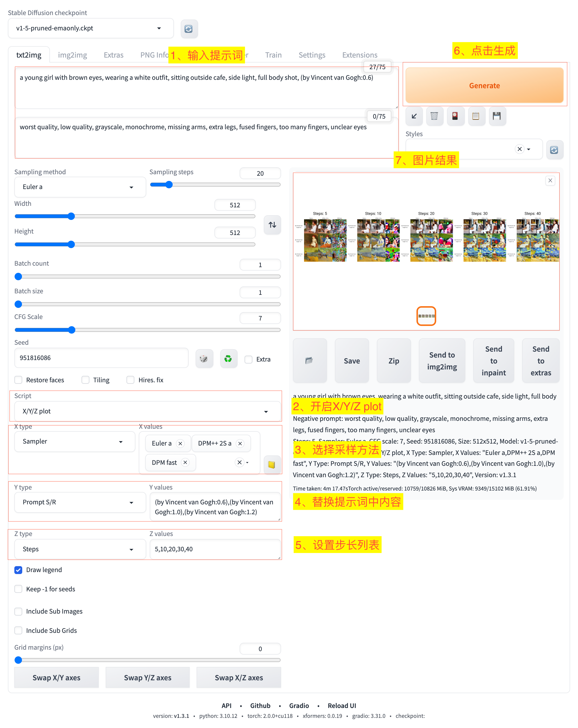
Task: Expand the Script X/Y/Z plot dropdown
Action: pyautogui.click(x=147, y=411)
